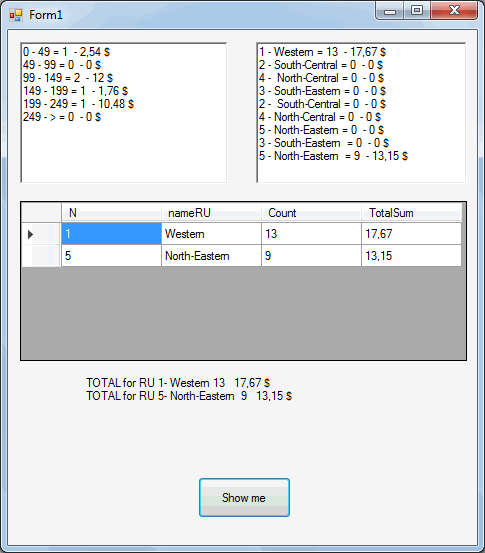Minimize the Form1 window
Image resolution: width=485 pixels, height=553 pixels.
coord(390,11)
